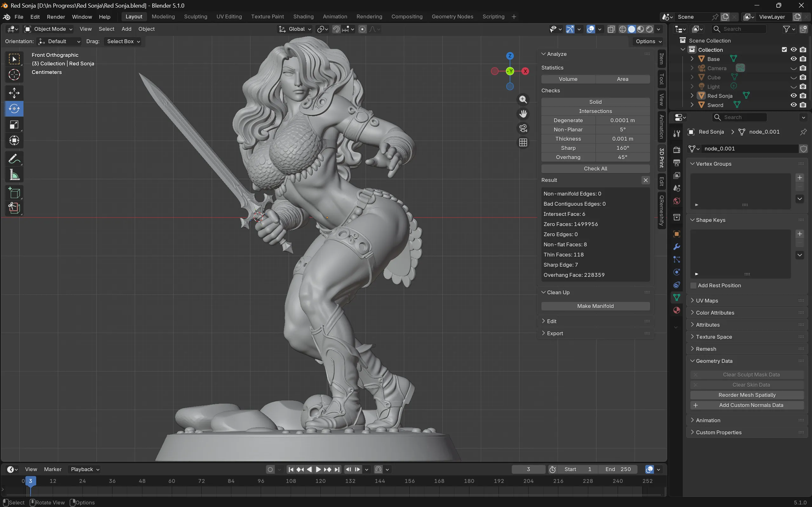The width and height of the screenshot is (812, 507).
Task: Uncheck the Collection exclude checkbox
Action: pos(784,50)
